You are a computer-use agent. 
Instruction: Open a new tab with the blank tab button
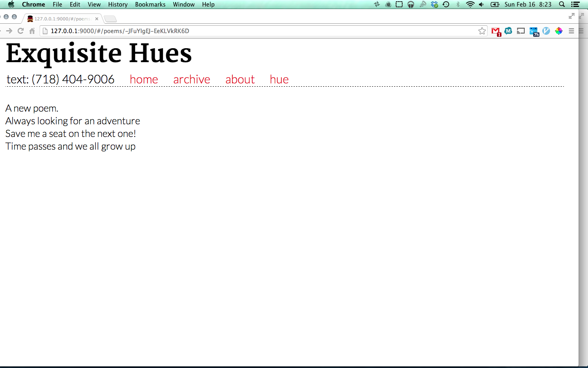pyautogui.click(x=110, y=19)
